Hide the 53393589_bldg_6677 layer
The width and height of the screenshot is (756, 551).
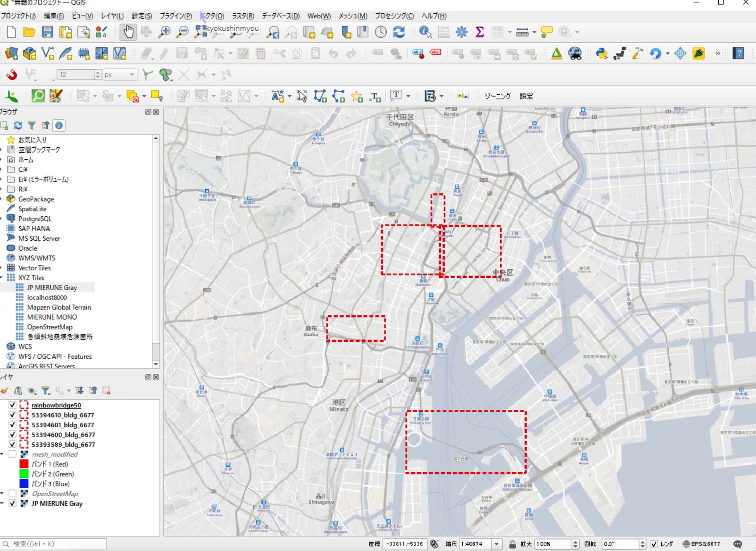(12, 444)
